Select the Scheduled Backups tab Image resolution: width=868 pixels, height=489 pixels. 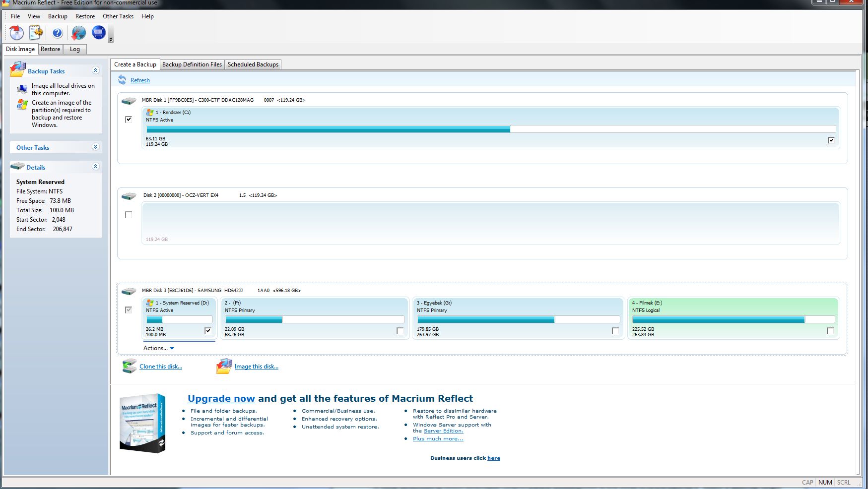253,64
